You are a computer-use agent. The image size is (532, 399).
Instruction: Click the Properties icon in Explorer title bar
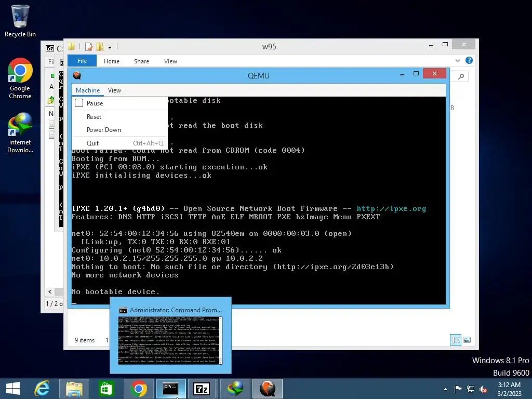click(x=89, y=47)
